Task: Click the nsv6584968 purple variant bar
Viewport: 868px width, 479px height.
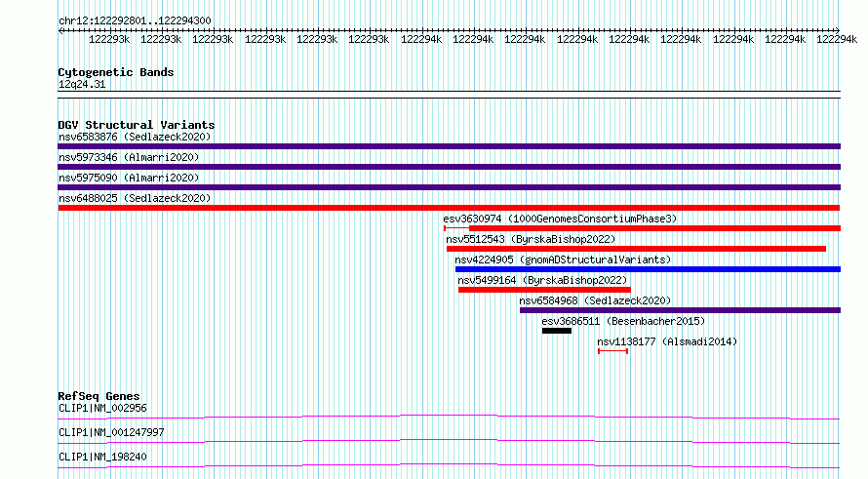Action: click(681, 310)
